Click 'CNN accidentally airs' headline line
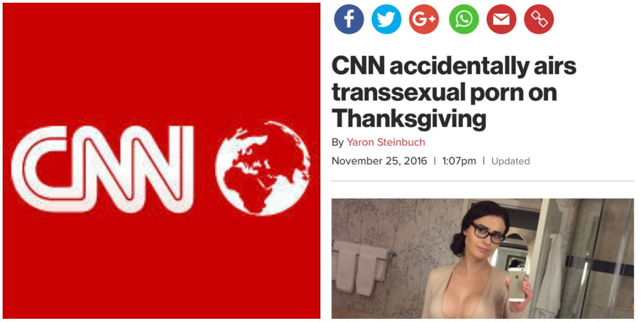This screenshot has height=322, width=644. [454, 66]
